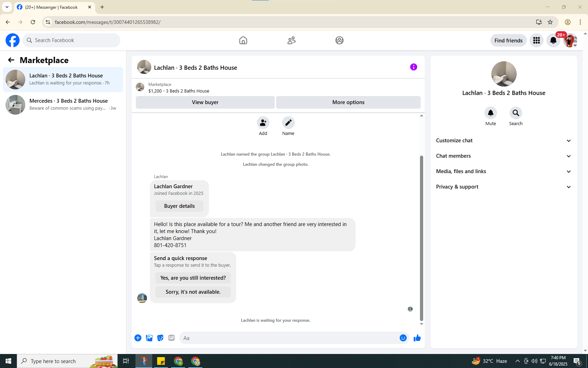Screen dimensions: 588x368
Task: Open the large group photo in side panel
Action: click(504, 74)
